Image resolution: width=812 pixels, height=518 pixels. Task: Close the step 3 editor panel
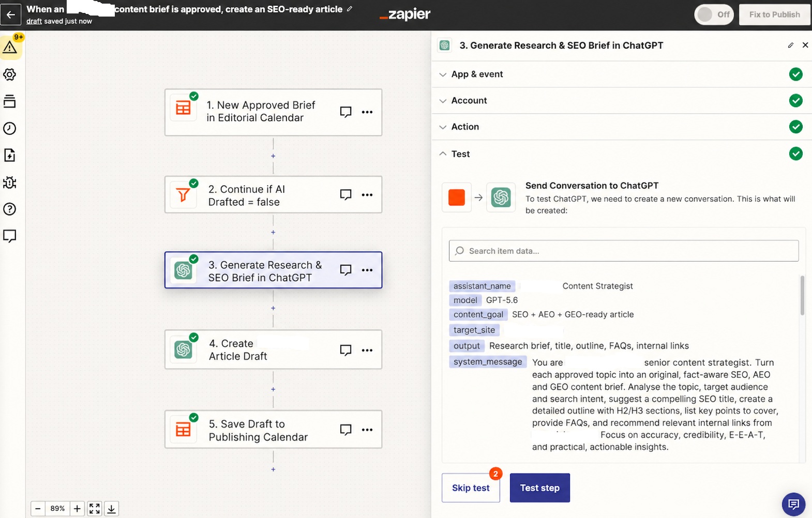click(805, 45)
